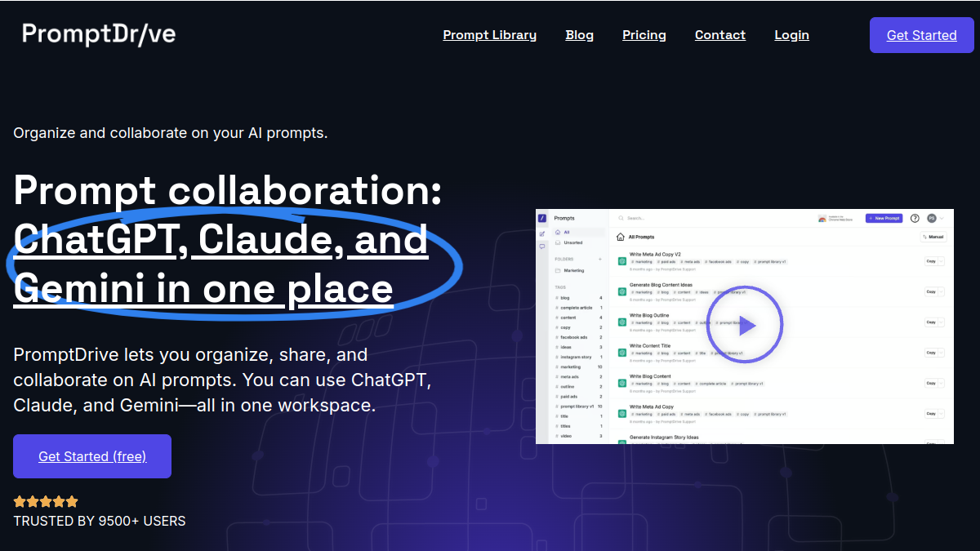Click the plus icon beside FOLDERS
The width and height of the screenshot is (980, 551).
pyautogui.click(x=600, y=259)
